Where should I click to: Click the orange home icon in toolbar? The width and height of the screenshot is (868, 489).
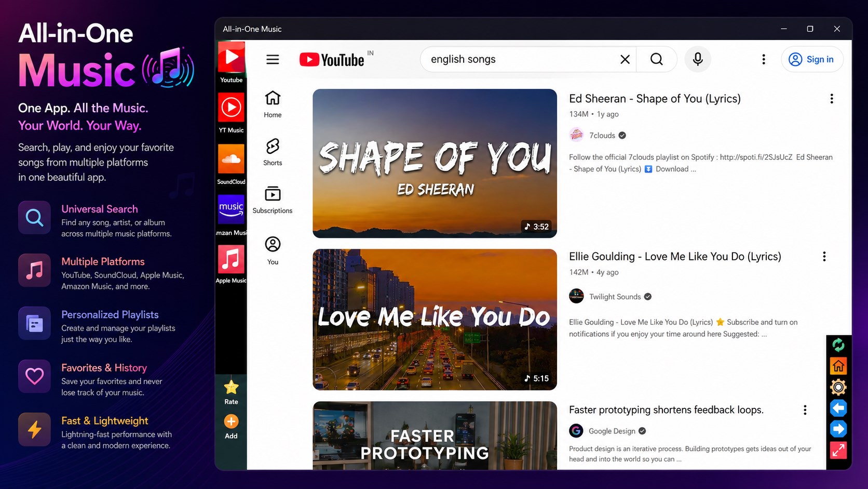(838, 366)
